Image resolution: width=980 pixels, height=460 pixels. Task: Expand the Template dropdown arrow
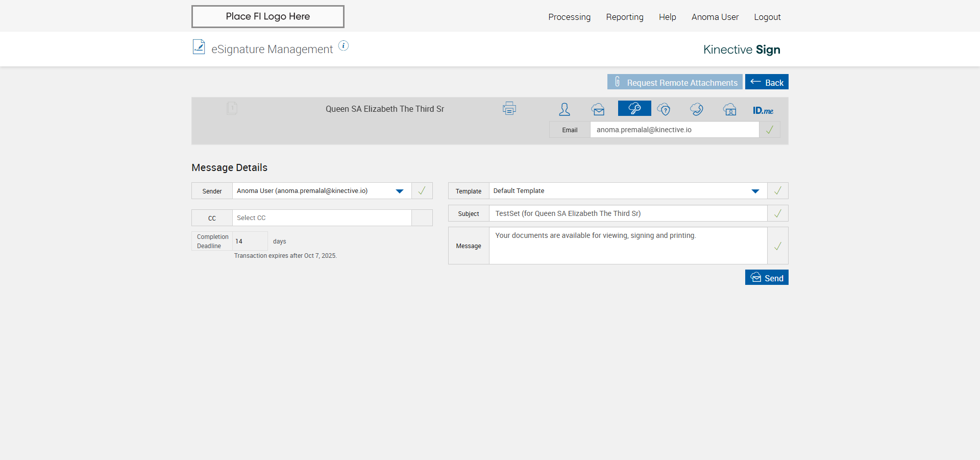click(x=755, y=191)
